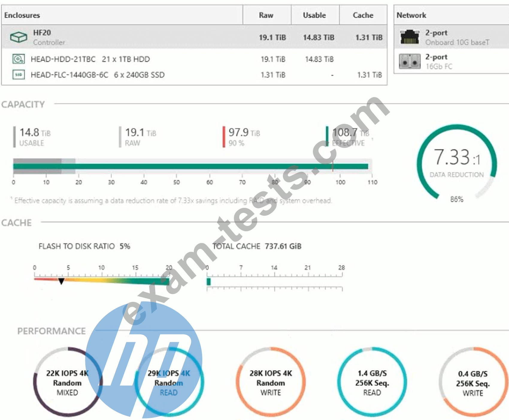509x420 pixels.
Task: Select the HEAD-HDD-21TBC 21 x 1TB HDD row
Action: click(194, 59)
